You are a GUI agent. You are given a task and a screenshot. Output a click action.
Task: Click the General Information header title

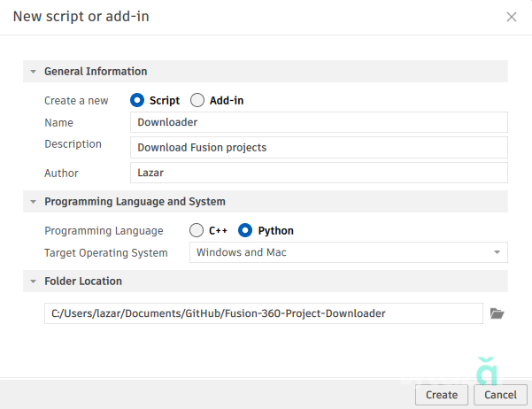[x=96, y=72]
